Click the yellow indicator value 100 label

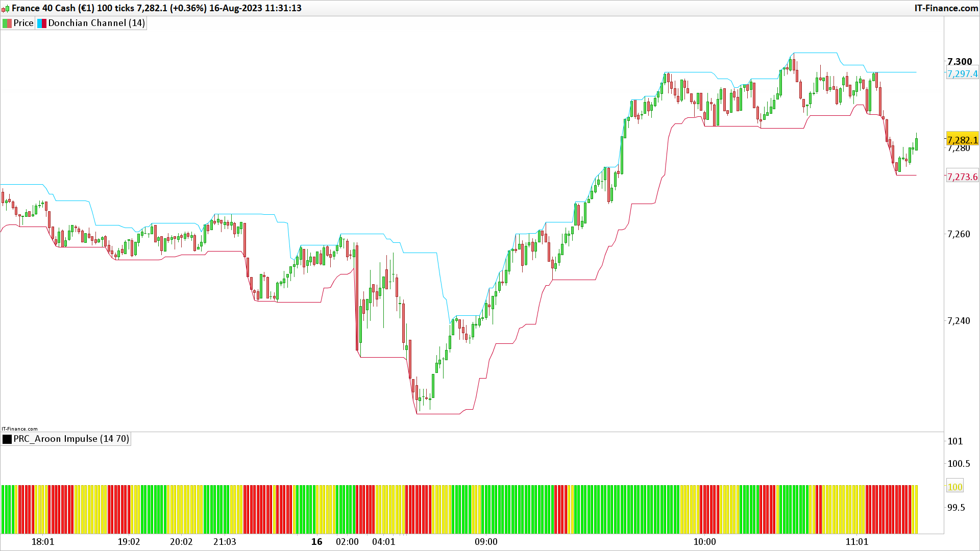click(954, 487)
